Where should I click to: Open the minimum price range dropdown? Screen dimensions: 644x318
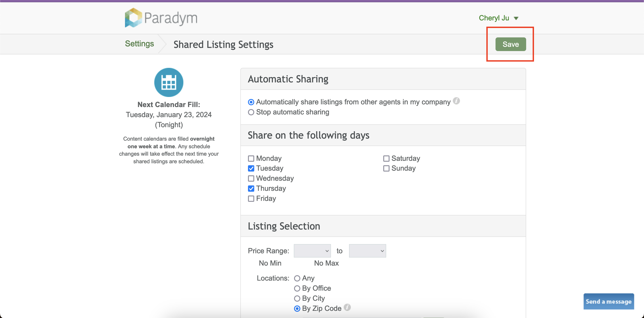pos(312,251)
